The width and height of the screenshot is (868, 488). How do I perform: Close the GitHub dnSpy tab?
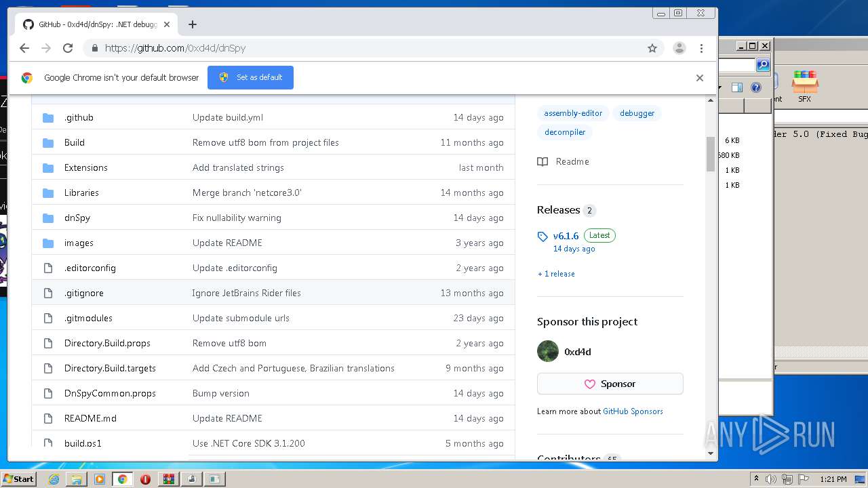(x=167, y=24)
